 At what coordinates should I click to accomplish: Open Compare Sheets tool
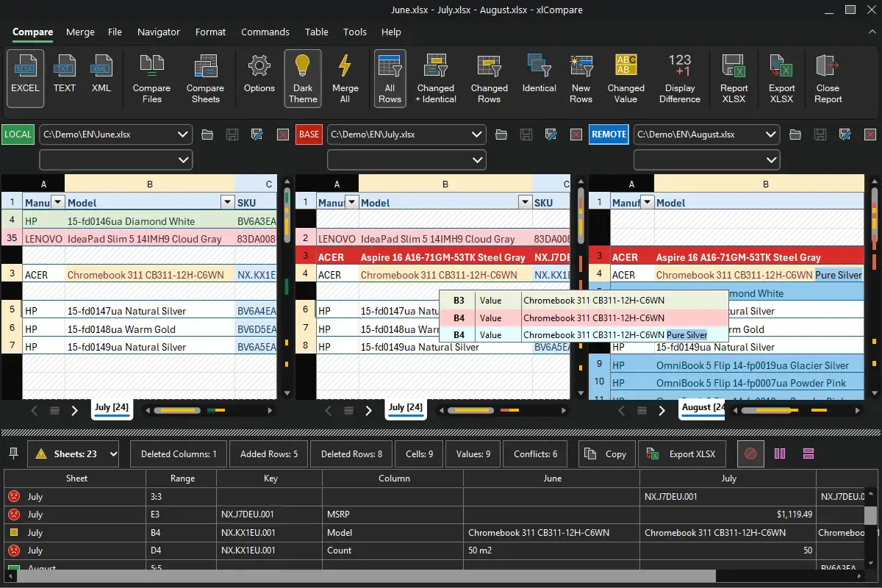(x=205, y=78)
